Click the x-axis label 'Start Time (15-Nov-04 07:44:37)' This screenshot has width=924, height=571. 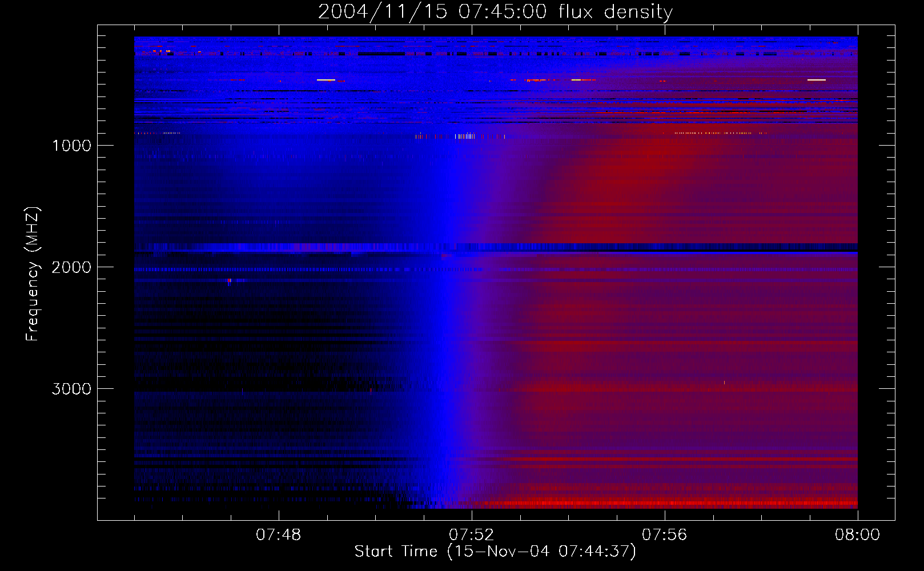[x=495, y=552]
